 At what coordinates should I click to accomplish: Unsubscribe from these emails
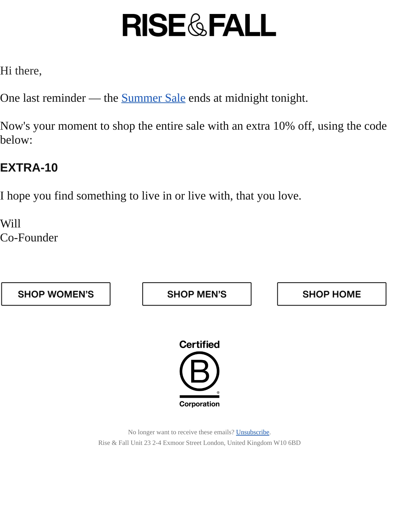coord(253,432)
